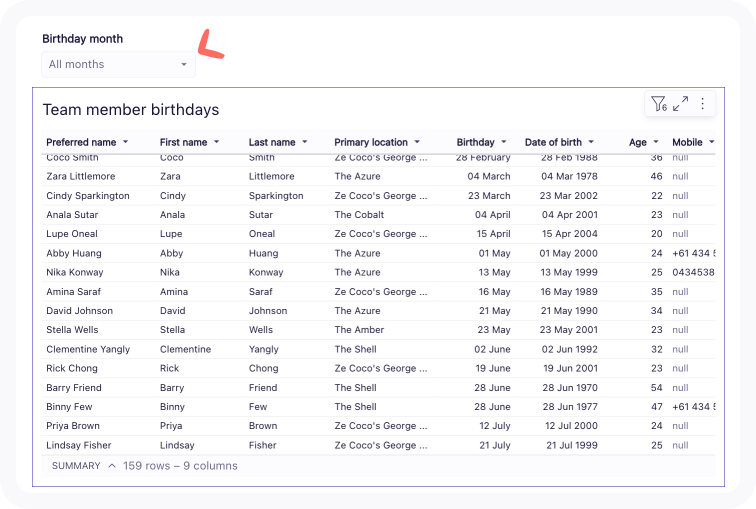The width and height of the screenshot is (756, 509).
Task: Open Preferred name column sort arrow
Action: (x=125, y=142)
